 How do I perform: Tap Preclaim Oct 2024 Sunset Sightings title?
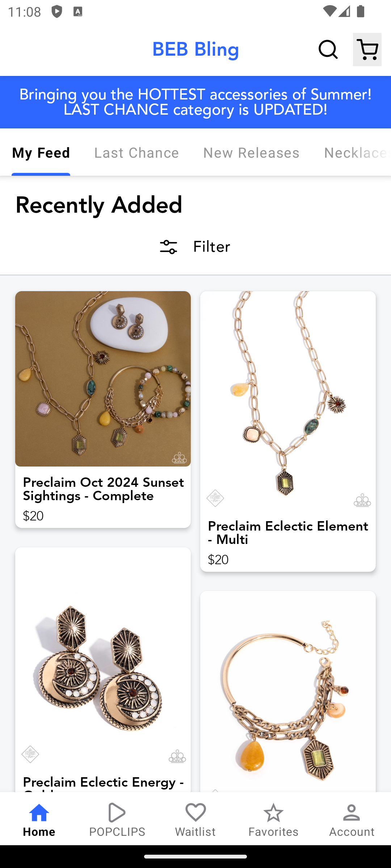(103, 489)
